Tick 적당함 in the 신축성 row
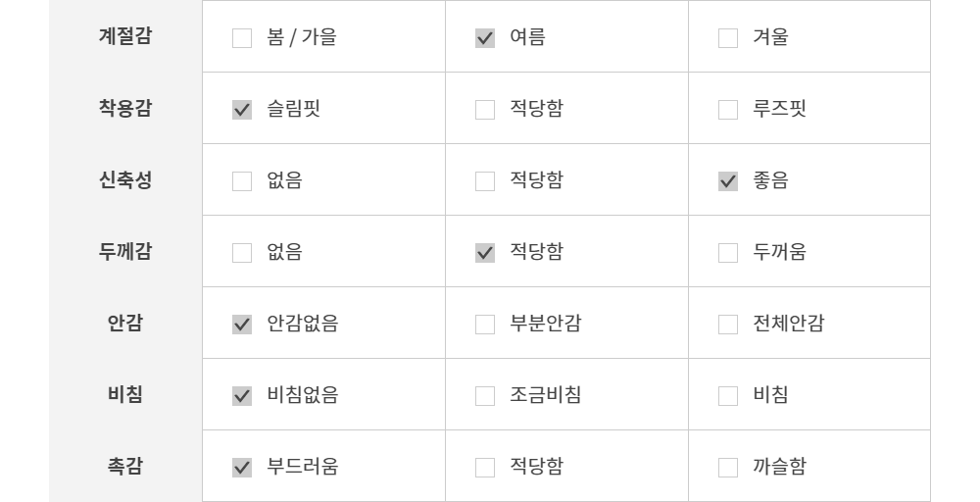The height and width of the screenshot is (502, 980). (x=485, y=181)
